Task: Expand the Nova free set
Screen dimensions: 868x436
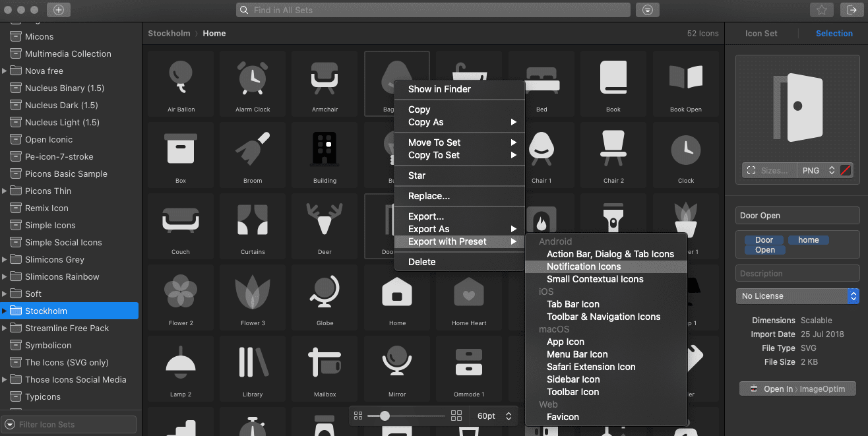Action: click(5, 71)
